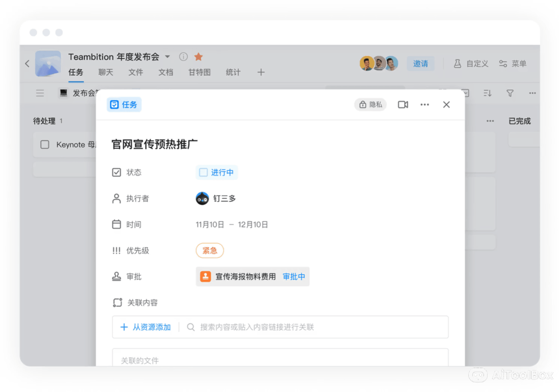Switch to the 甘特图 tab
This screenshot has height=392, width=559.
[x=199, y=72]
